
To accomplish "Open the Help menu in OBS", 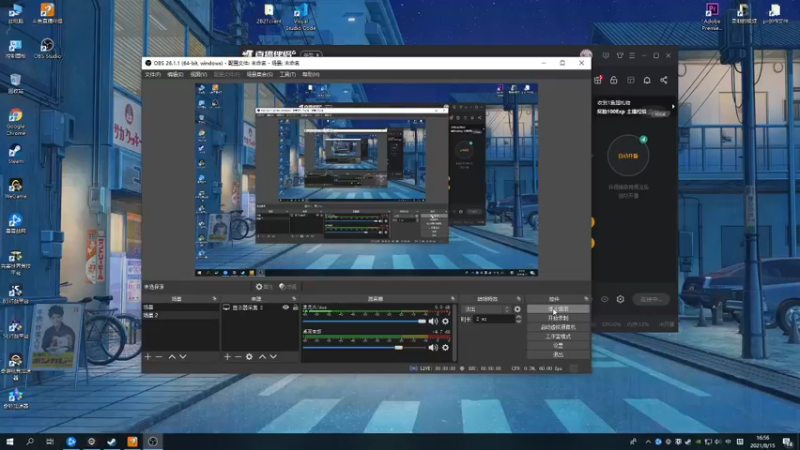I will click(x=311, y=74).
